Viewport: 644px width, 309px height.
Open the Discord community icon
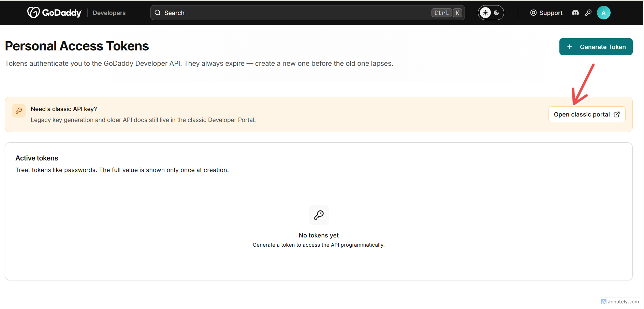[575, 13]
